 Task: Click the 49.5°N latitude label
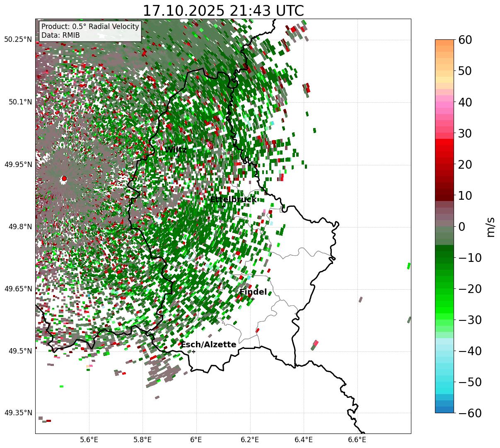tap(20, 351)
